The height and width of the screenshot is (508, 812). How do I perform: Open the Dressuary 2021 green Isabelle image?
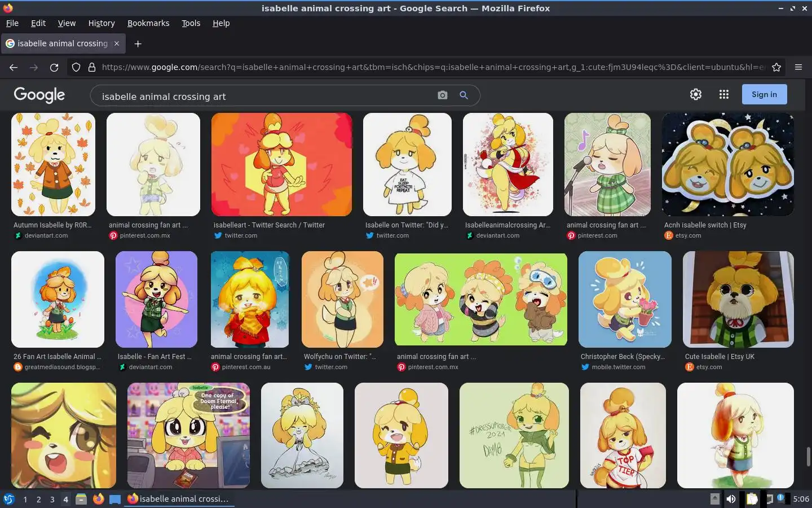click(514, 435)
